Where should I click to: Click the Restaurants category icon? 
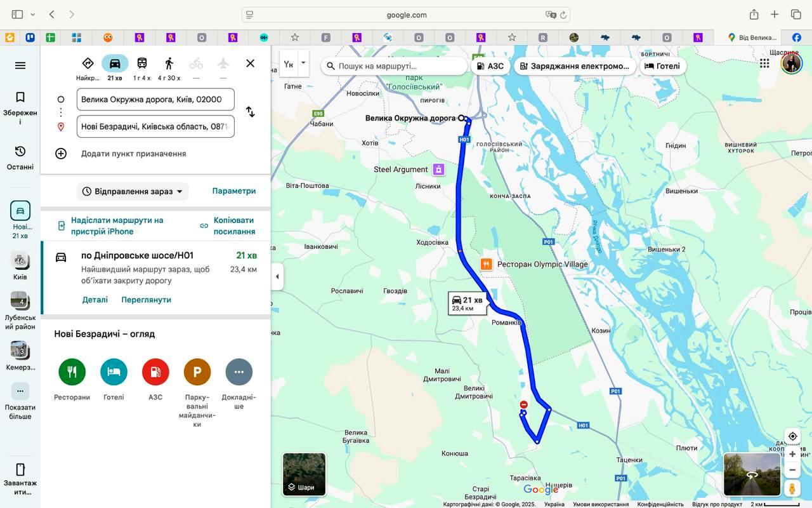pos(72,372)
